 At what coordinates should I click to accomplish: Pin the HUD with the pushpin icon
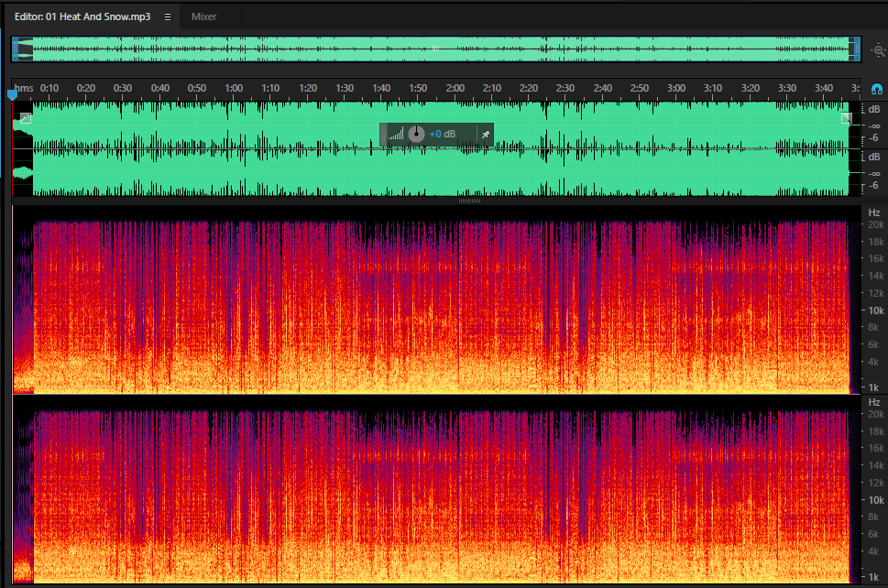486,135
